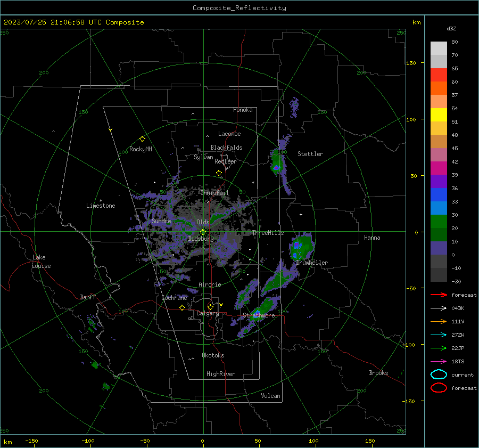Click the Strathmore city label
This screenshot has height=448, width=479.
[259, 315]
